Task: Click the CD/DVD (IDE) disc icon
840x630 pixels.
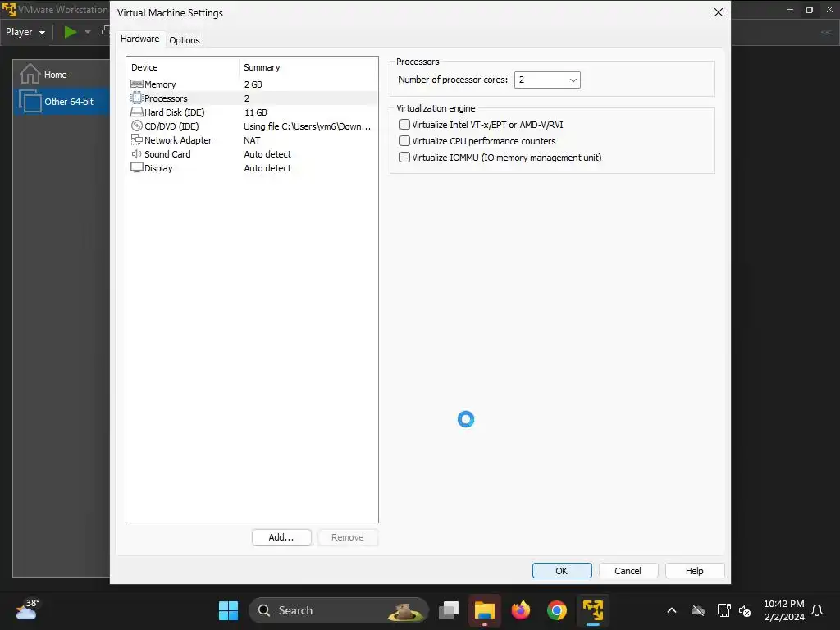Action: (137, 126)
